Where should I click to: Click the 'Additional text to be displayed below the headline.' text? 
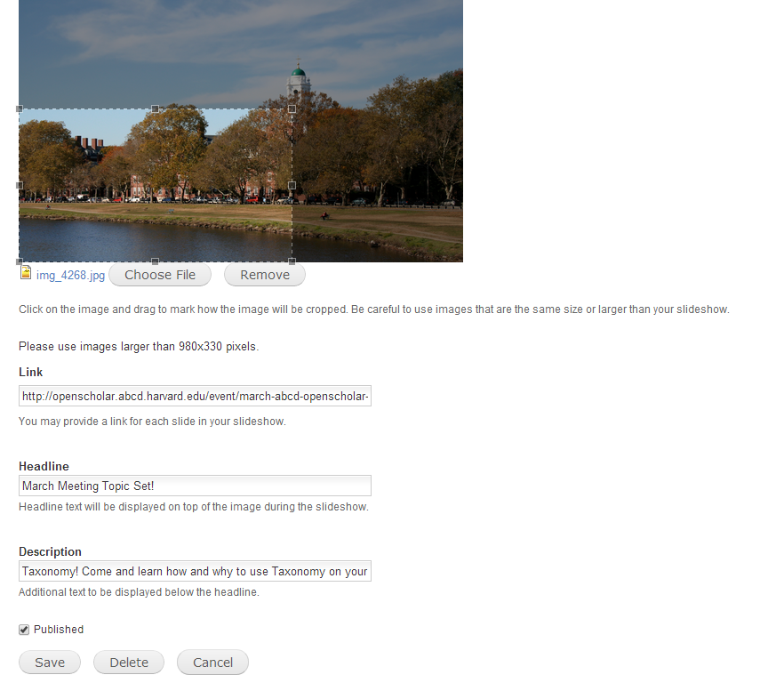[x=139, y=592]
